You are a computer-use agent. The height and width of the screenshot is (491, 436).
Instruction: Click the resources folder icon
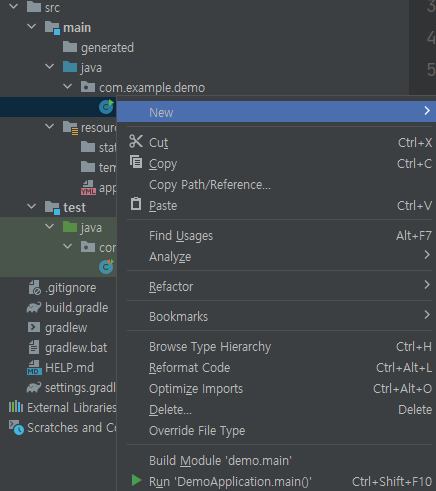[x=70, y=128]
